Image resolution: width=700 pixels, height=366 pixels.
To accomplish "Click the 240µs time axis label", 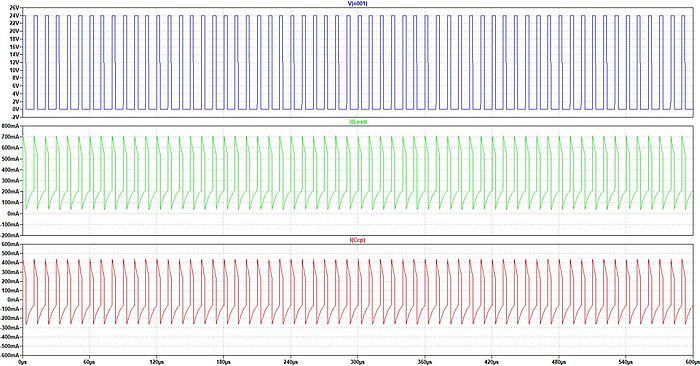I will (291, 362).
